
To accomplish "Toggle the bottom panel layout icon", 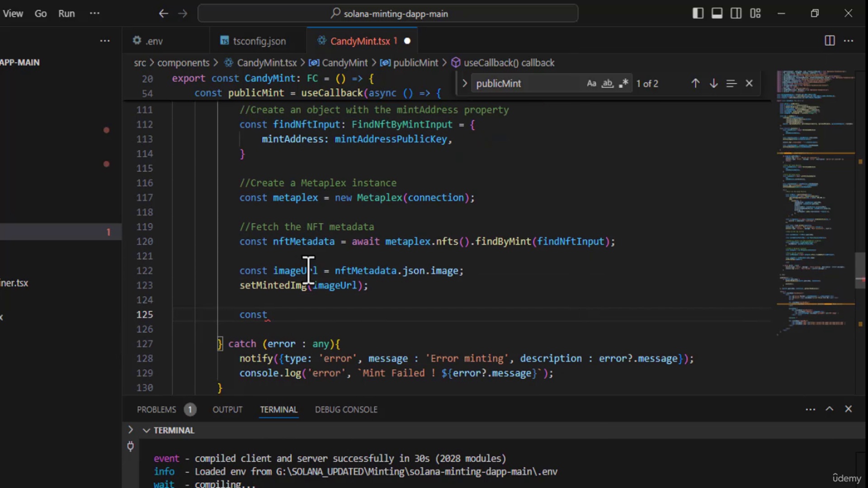I will point(717,14).
